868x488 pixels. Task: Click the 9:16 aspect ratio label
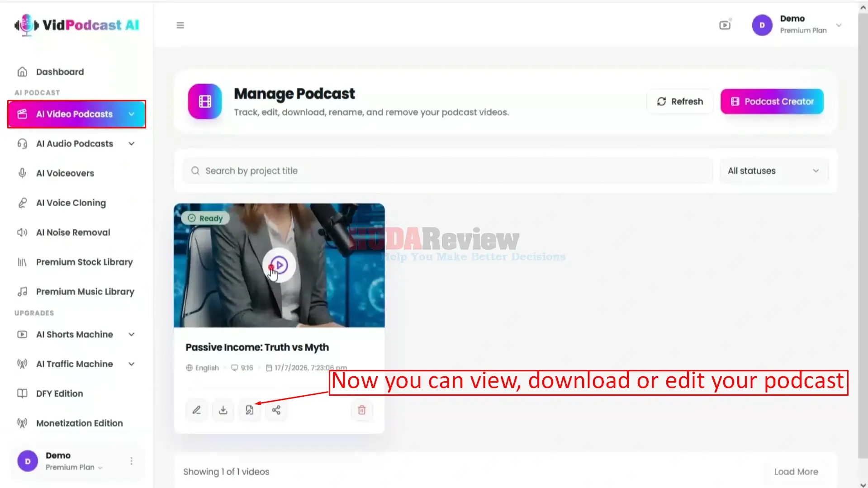[247, 368]
